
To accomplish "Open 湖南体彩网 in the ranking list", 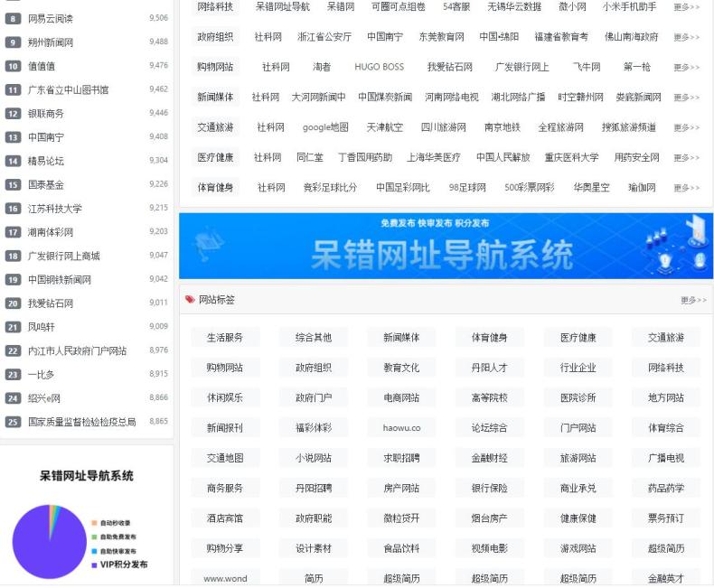I will [50, 232].
